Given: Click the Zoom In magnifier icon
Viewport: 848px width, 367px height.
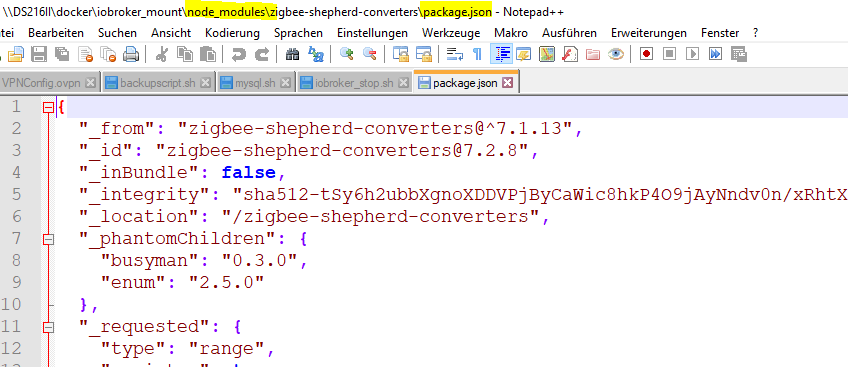Looking at the screenshot, I should coord(346,54).
